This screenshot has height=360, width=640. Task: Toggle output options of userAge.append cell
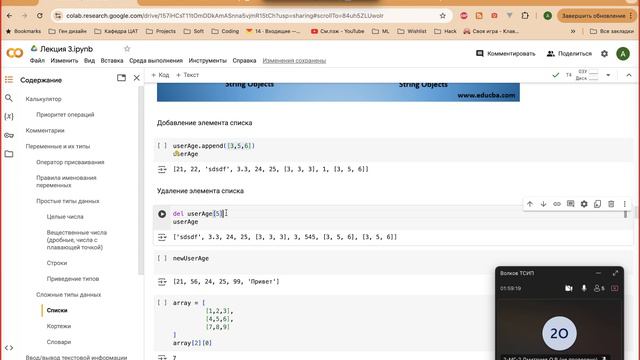(162, 169)
